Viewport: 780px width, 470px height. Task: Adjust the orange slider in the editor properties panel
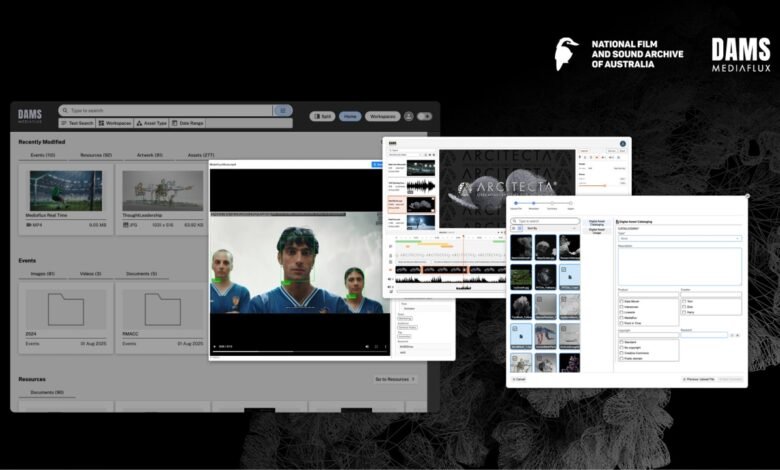(592, 186)
